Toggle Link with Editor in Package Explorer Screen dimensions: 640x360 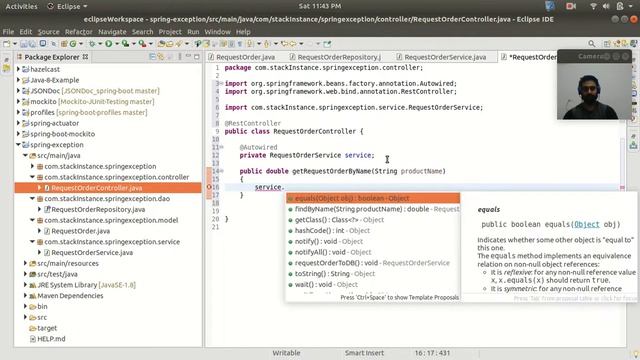(x=161, y=57)
